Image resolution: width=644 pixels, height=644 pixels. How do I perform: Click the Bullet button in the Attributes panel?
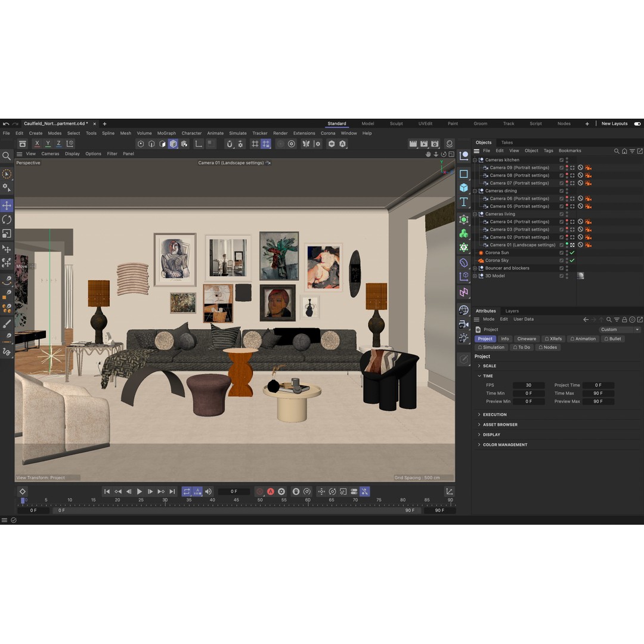click(614, 339)
